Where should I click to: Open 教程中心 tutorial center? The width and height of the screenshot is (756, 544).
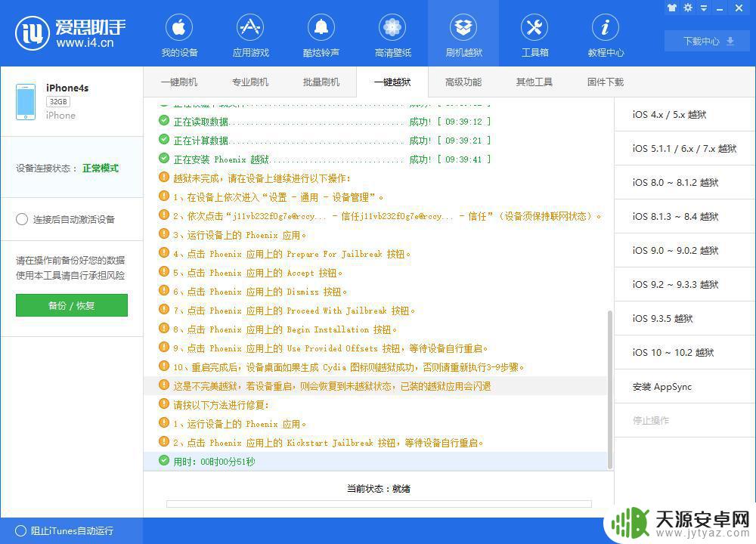[606, 35]
